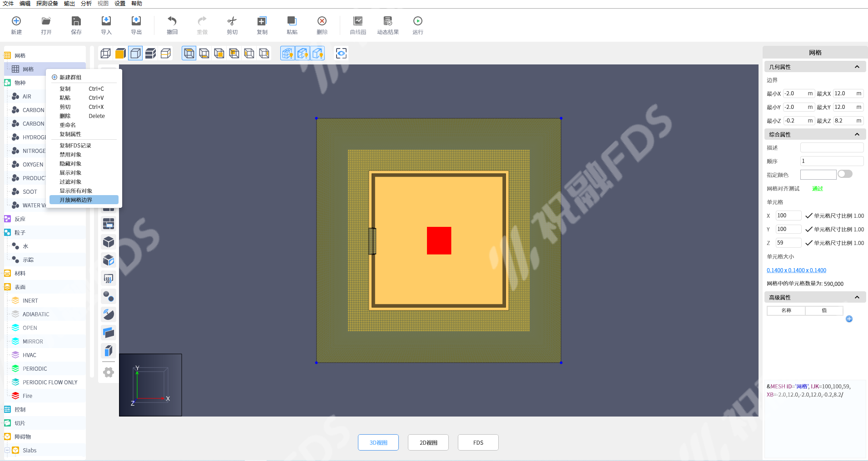Open the 曲线图 chart icon
The height and width of the screenshot is (461, 868).
coord(358,21)
